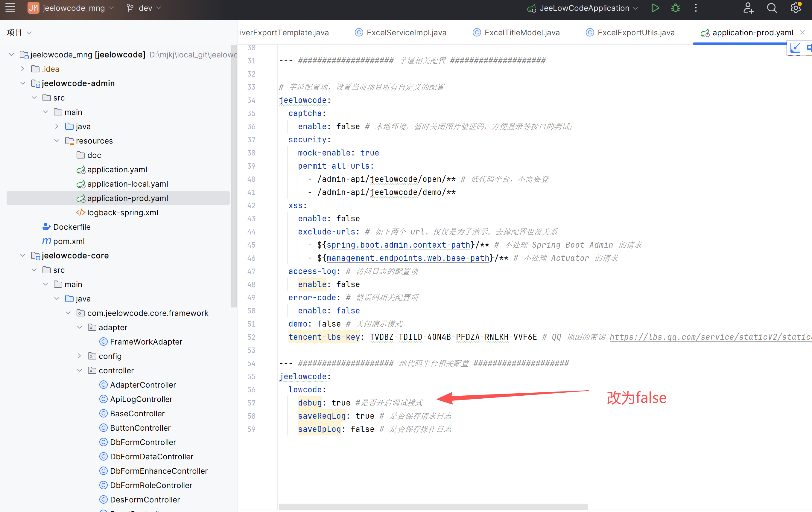Switch to the ExcelExportUtils.java tab
This screenshot has height=512, width=812.
[x=636, y=33]
